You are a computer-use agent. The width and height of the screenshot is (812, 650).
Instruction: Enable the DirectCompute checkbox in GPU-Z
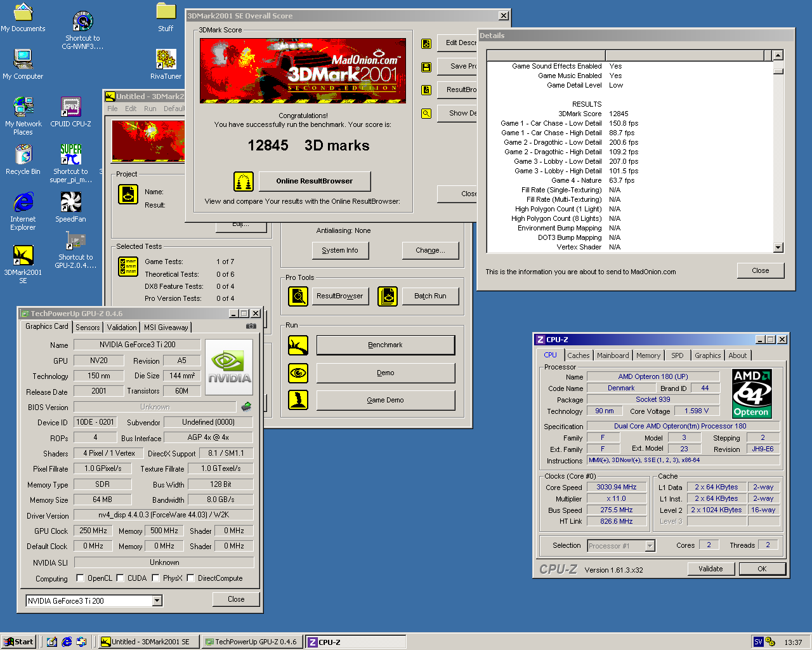point(190,578)
